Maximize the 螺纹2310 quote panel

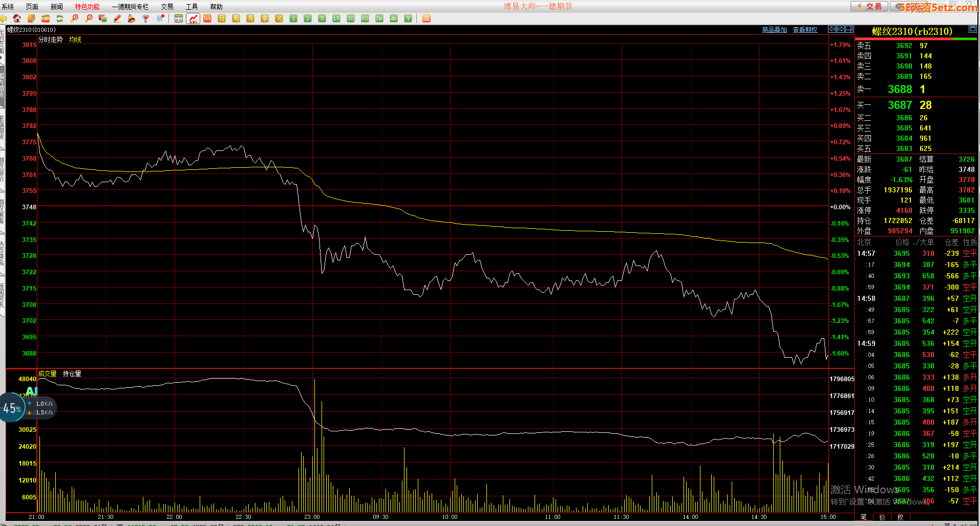click(x=972, y=30)
